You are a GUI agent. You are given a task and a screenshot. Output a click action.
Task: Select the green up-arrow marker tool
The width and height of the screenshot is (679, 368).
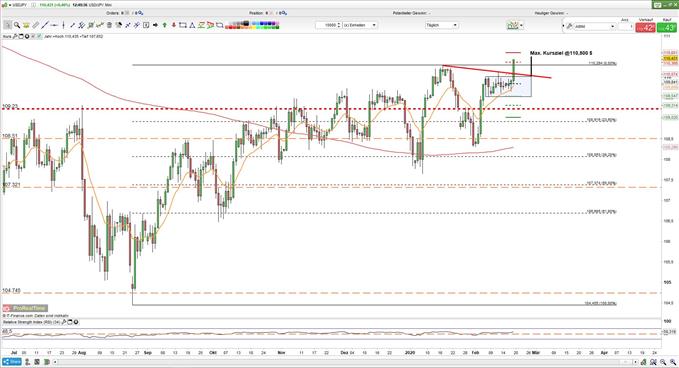(x=165, y=25)
